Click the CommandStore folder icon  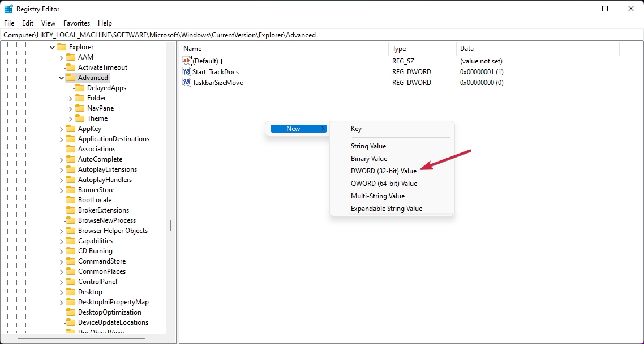pyautogui.click(x=71, y=261)
